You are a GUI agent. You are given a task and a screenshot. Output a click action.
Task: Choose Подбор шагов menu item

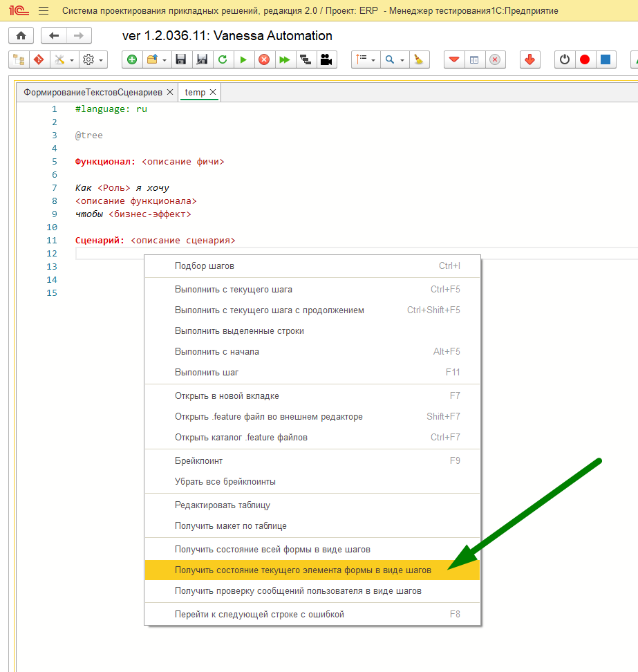(x=312, y=265)
